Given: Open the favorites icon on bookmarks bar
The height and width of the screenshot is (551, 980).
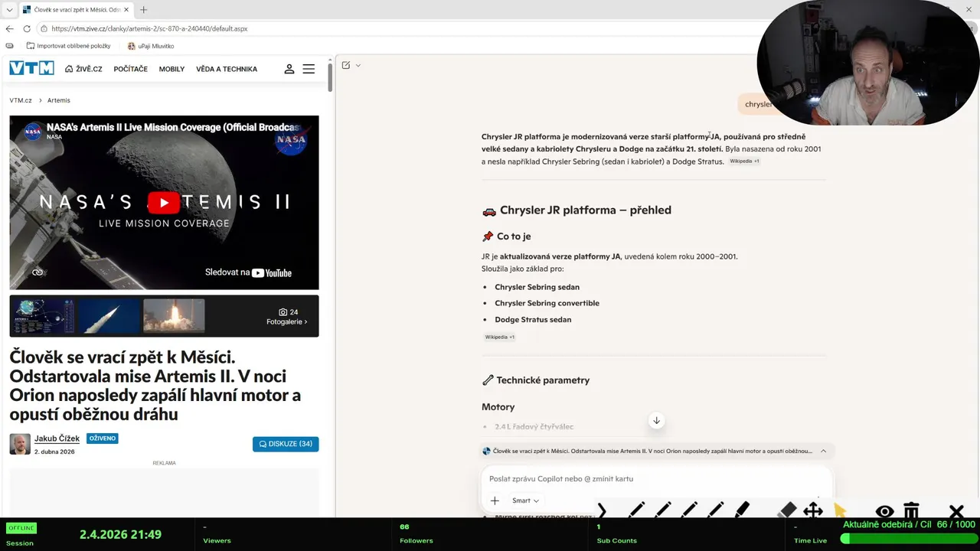Looking at the screenshot, I should pos(9,46).
